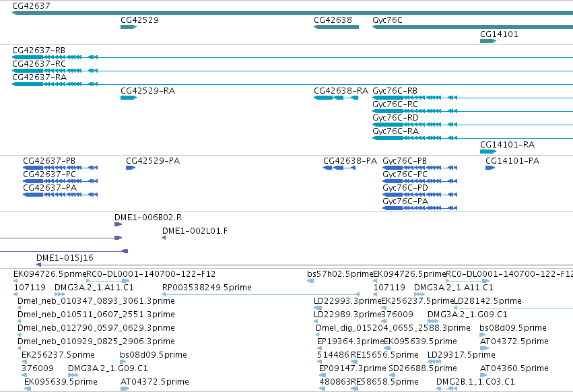This screenshot has height=392, width=573.
Task: Click the CG42637-PC protein label
Action: point(49,174)
